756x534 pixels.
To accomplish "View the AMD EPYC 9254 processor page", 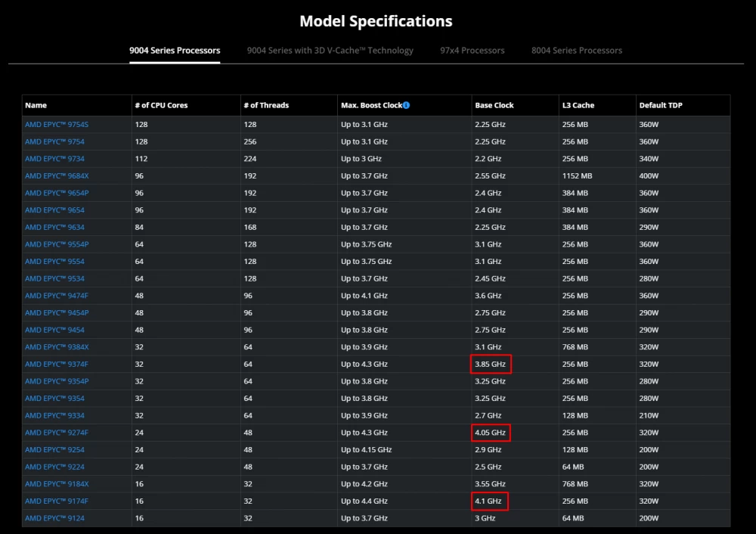I will pos(53,449).
